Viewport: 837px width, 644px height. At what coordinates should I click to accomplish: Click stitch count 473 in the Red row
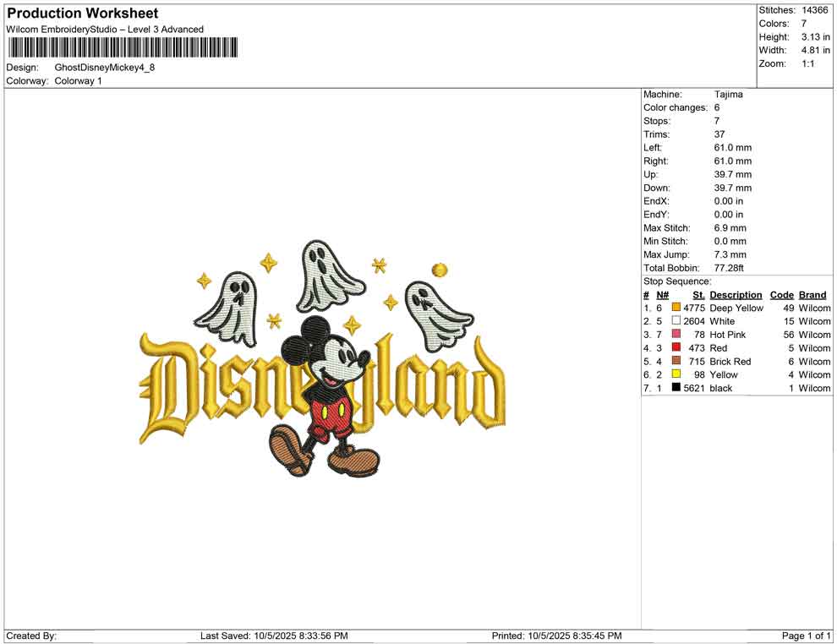point(697,348)
